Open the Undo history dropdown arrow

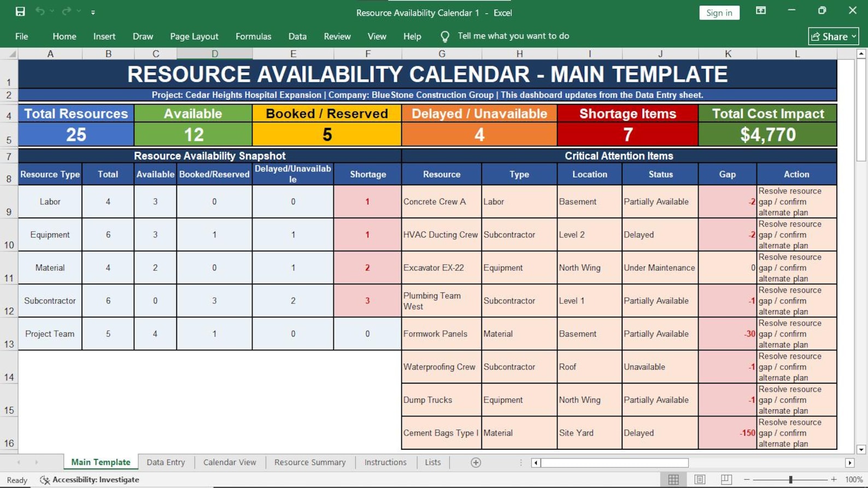click(x=52, y=11)
